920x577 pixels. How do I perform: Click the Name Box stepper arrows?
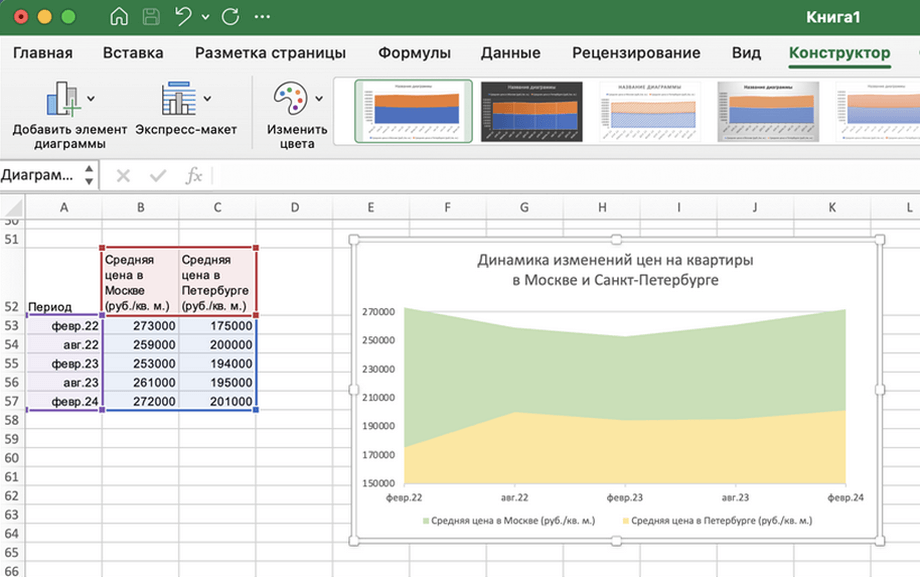click(x=89, y=175)
